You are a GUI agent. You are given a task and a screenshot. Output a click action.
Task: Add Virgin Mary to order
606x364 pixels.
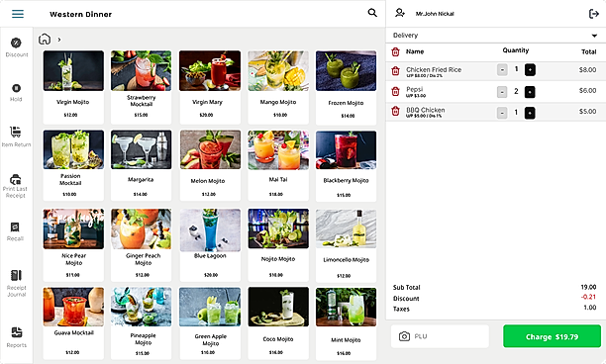coord(210,87)
